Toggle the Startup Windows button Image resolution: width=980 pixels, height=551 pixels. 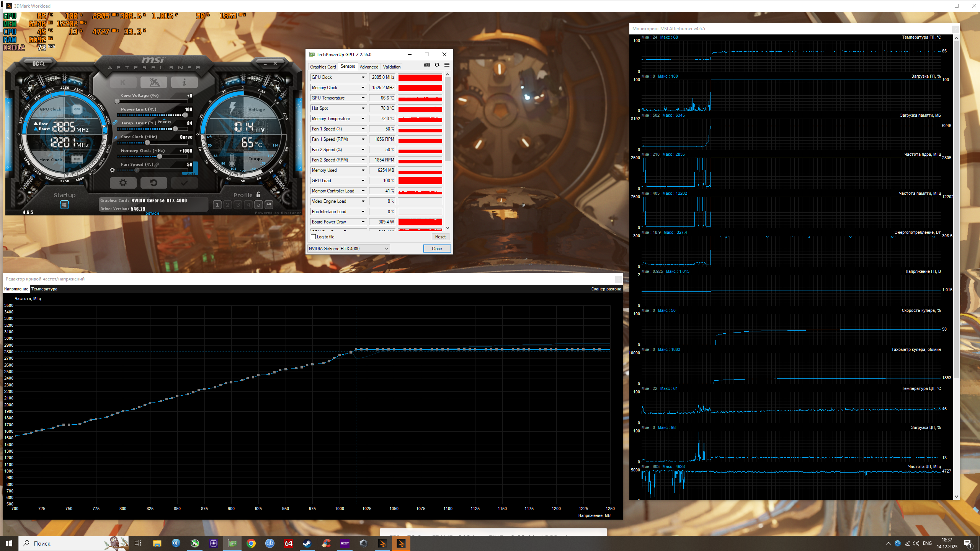click(64, 205)
